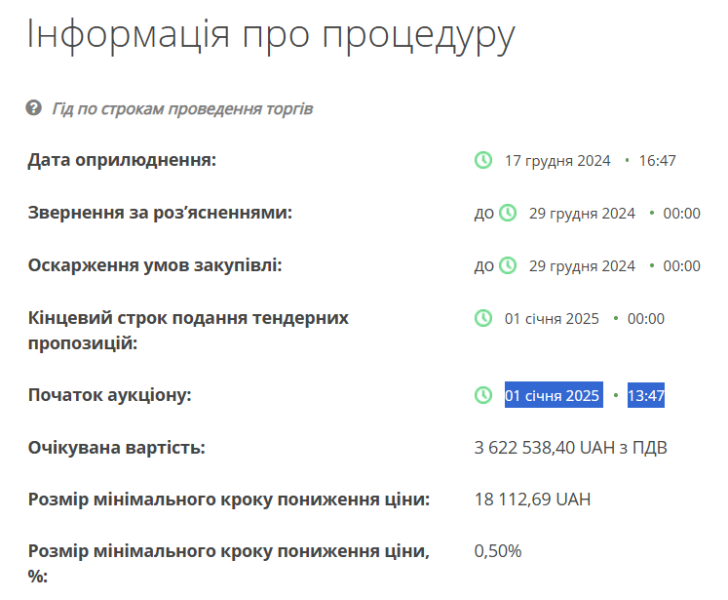Click publication date '17 грудня 2024'
Image resolution: width=728 pixels, height=600 pixels.
point(557,160)
